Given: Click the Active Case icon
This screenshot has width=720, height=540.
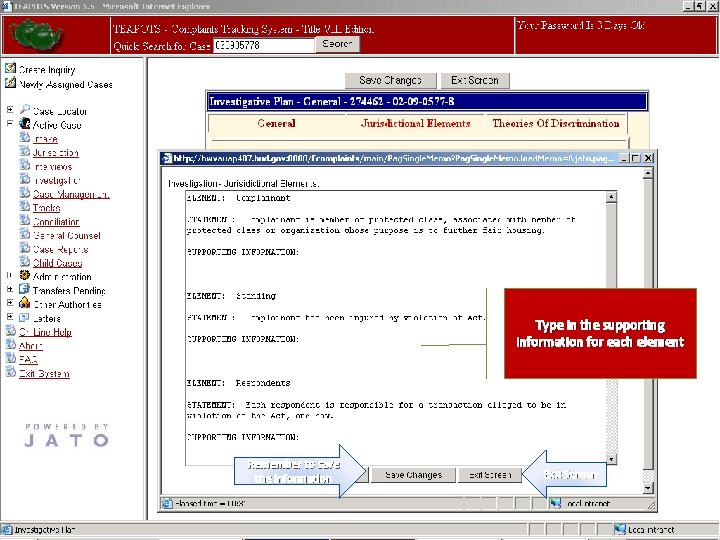Looking at the screenshot, I should click(x=25, y=124).
